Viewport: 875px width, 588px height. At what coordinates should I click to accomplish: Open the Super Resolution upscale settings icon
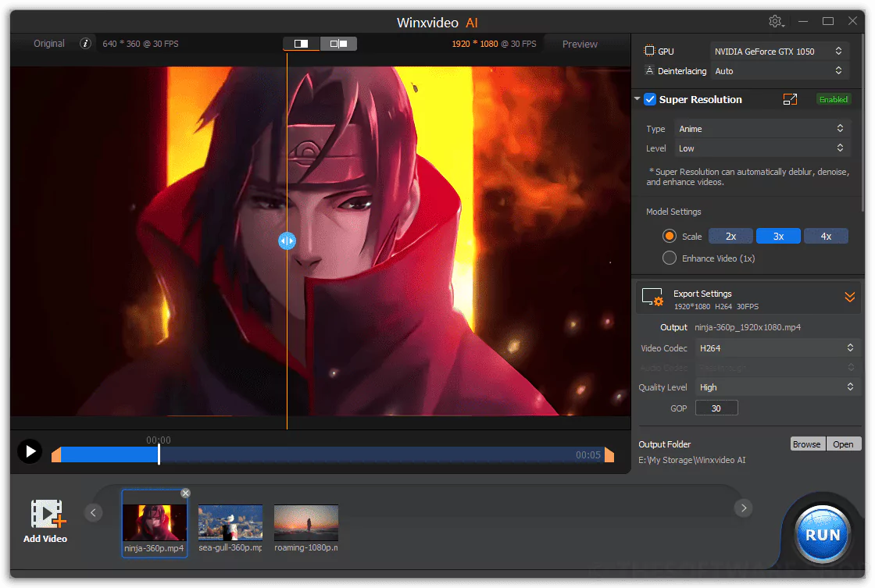pos(790,99)
